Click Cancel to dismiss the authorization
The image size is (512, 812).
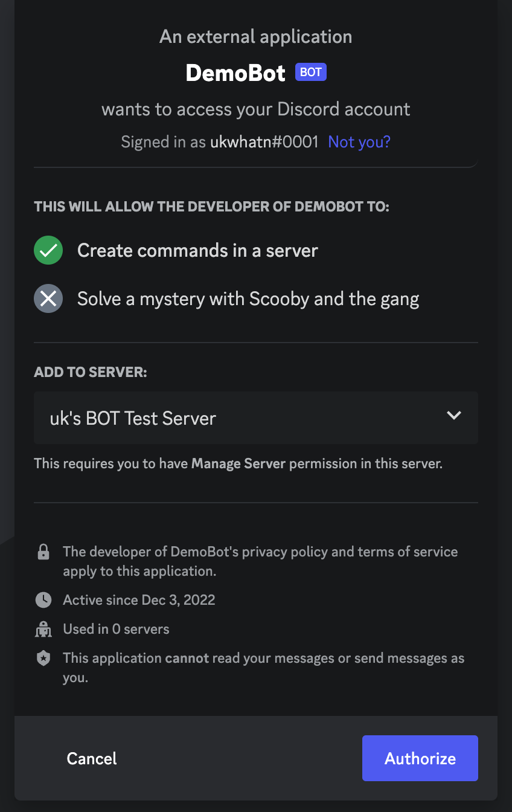pos(91,758)
